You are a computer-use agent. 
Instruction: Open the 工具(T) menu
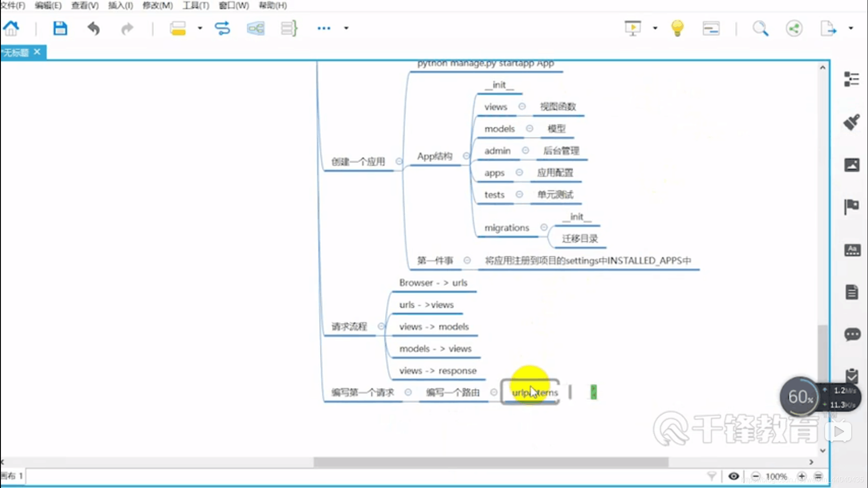coord(196,5)
